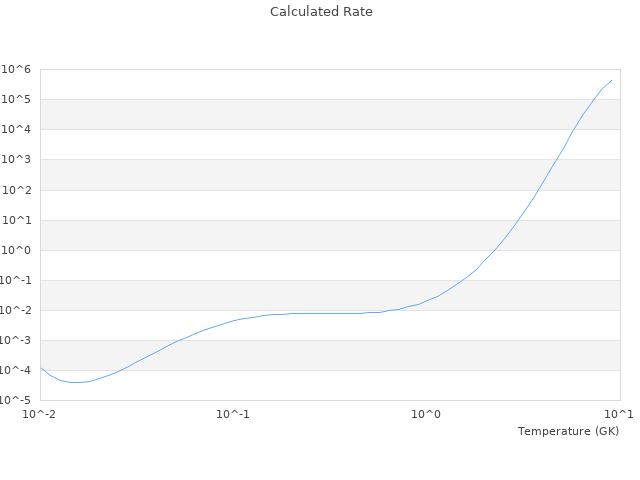
Task: Select the 10^5 y-axis tick label
Action: coord(16,99)
